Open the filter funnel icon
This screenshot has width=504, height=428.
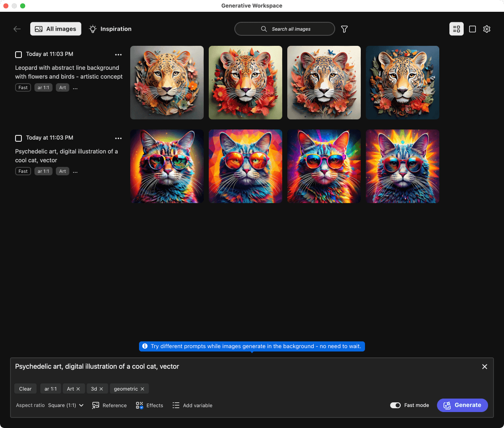(x=344, y=29)
